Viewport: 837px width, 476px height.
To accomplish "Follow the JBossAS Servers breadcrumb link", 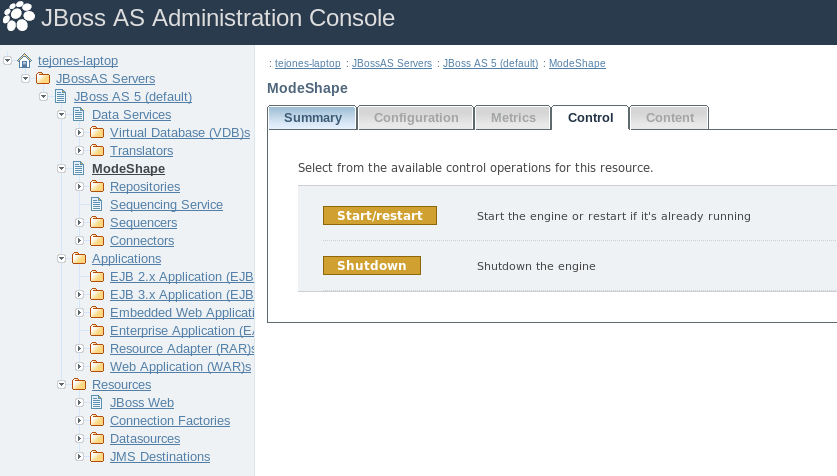I will pyautogui.click(x=391, y=63).
